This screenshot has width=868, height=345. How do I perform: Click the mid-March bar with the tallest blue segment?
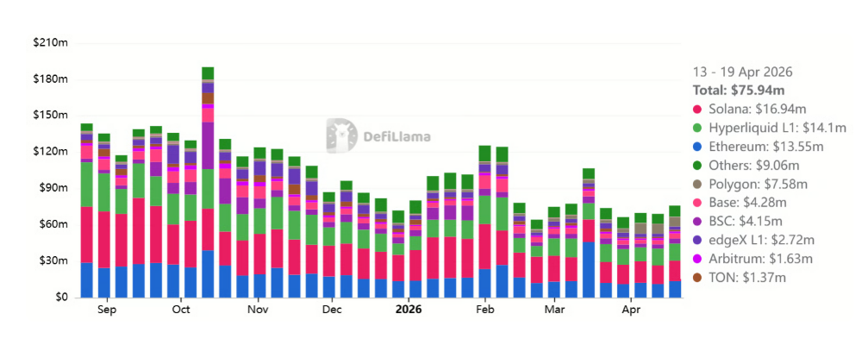[x=589, y=233]
